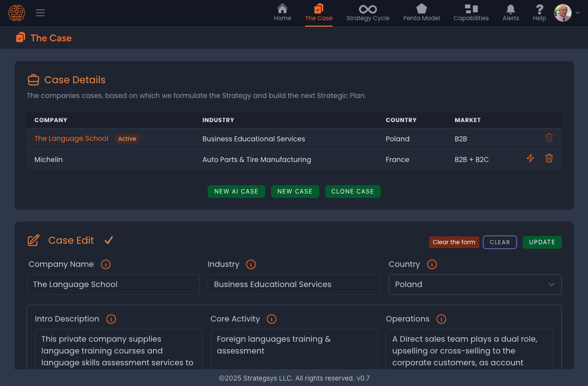Image resolution: width=588 pixels, height=386 pixels.
Task: Click the Core Activity info icon
Action: [x=272, y=319]
